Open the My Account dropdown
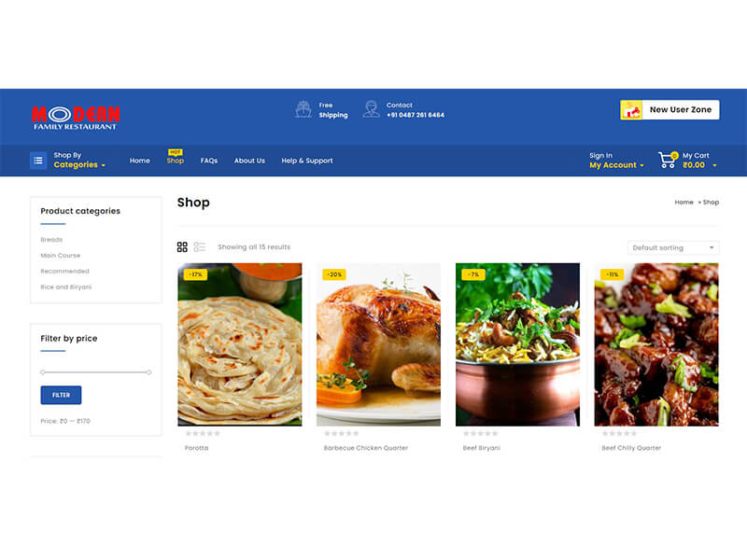 pos(616,165)
